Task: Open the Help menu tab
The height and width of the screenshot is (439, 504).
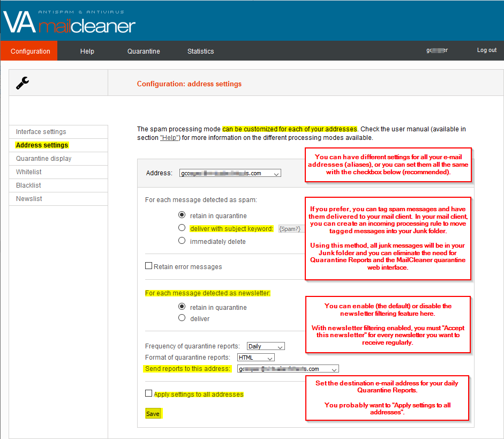Action: [87, 51]
